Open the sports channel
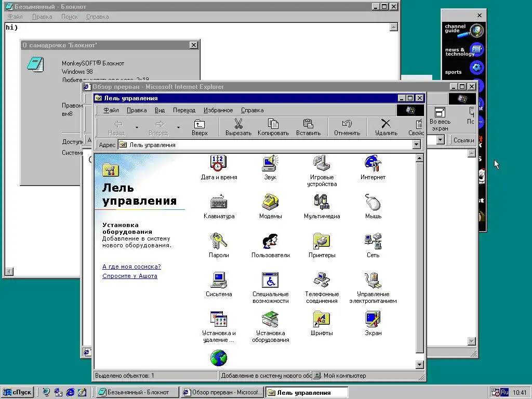Image resolution: width=532 pixels, height=399 pixels. click(463, 69)
